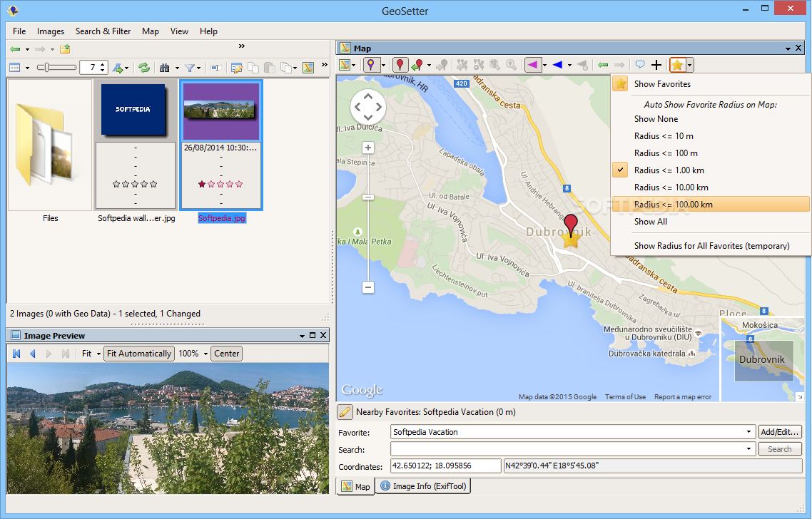Increase thumbnail columns stepper value 7

click(x=103, y=65)
